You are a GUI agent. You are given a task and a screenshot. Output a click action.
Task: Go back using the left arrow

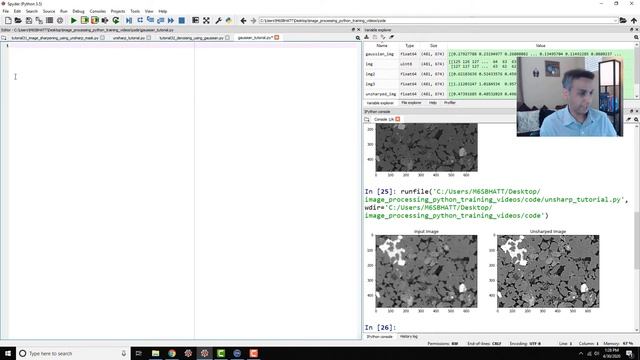pos(243,20)
